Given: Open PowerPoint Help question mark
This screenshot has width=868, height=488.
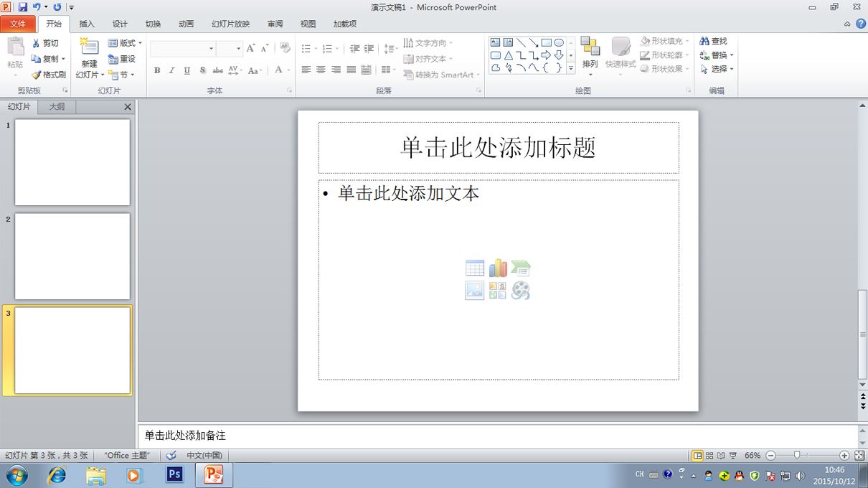Looking at the screenshot, I should click(860, 24).
